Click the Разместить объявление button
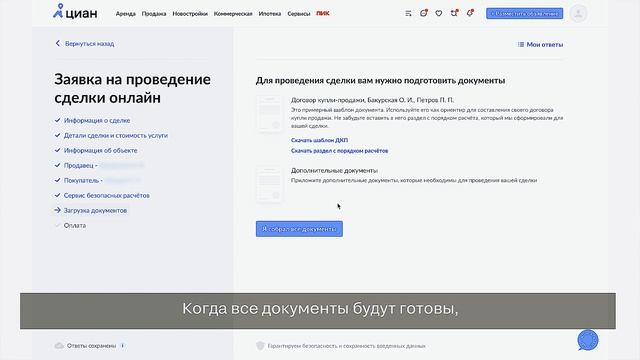This screenshot has height=360, width=640. (x=524, y=13)
